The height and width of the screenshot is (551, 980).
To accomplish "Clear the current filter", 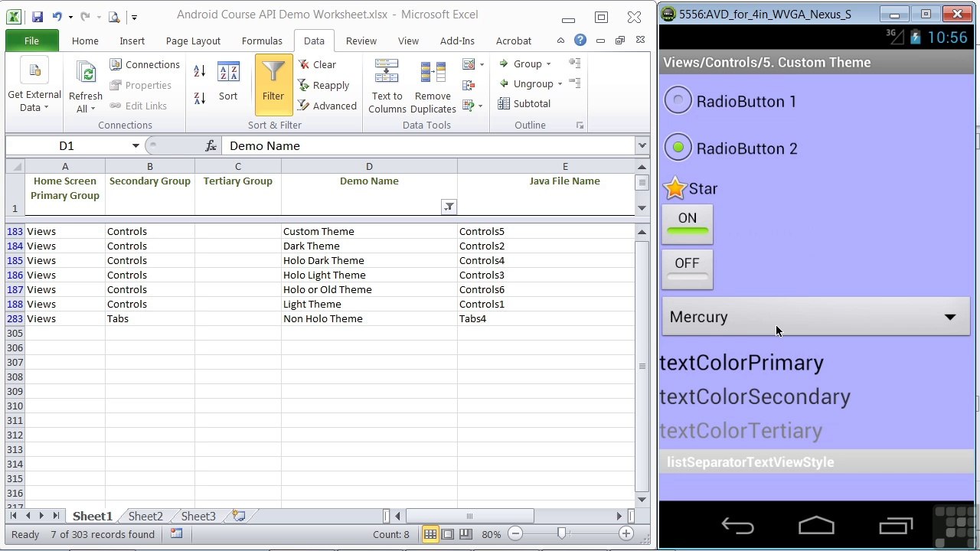I will (317, 64).
